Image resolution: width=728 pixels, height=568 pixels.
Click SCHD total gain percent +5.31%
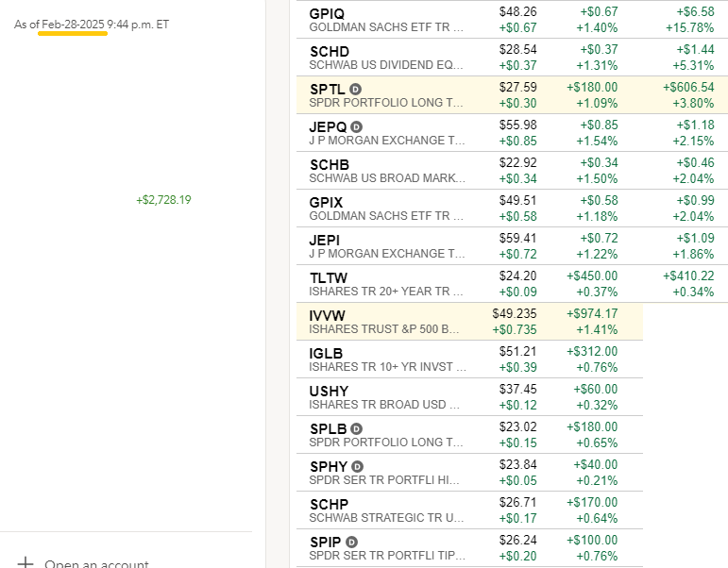[694, 65]
